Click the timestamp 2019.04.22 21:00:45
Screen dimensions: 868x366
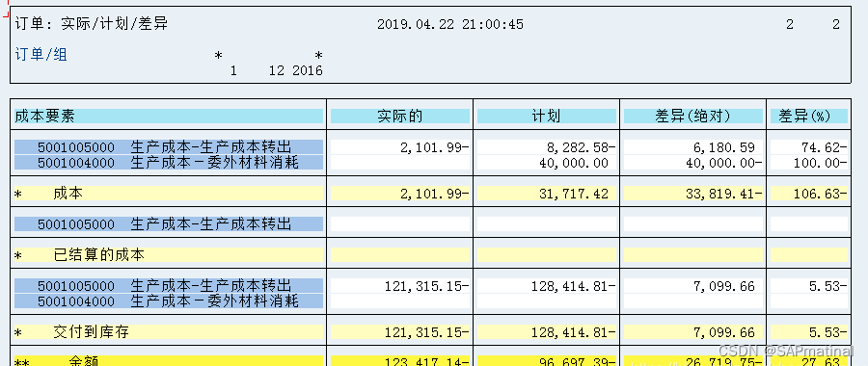(450, 24)
